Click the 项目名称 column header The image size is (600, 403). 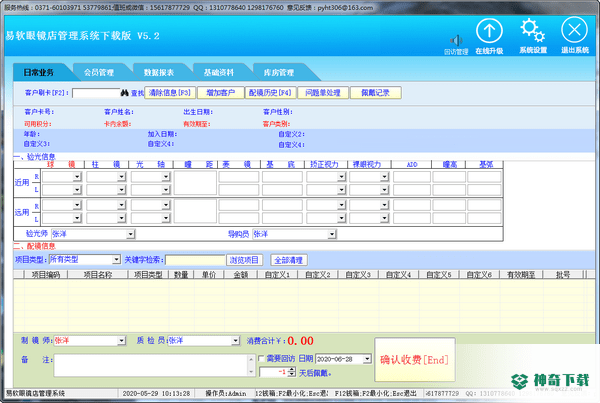point(98,274)
